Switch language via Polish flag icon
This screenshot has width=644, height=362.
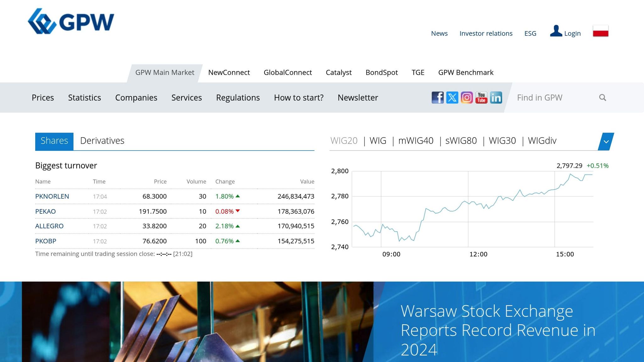point(600,31)
